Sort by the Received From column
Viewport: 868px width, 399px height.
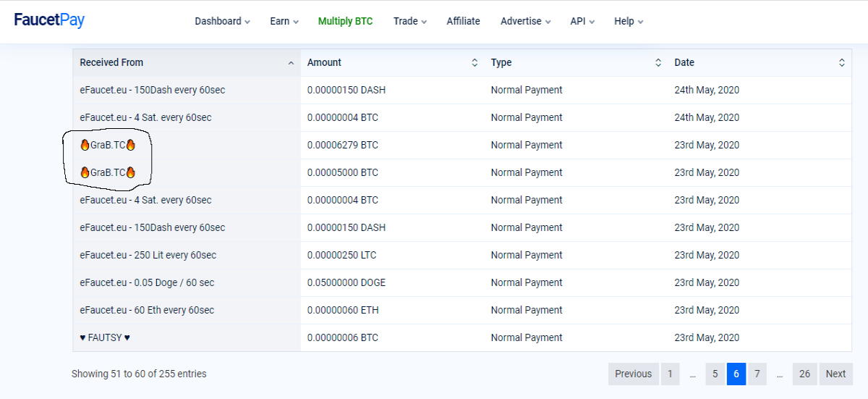point(187,62)
